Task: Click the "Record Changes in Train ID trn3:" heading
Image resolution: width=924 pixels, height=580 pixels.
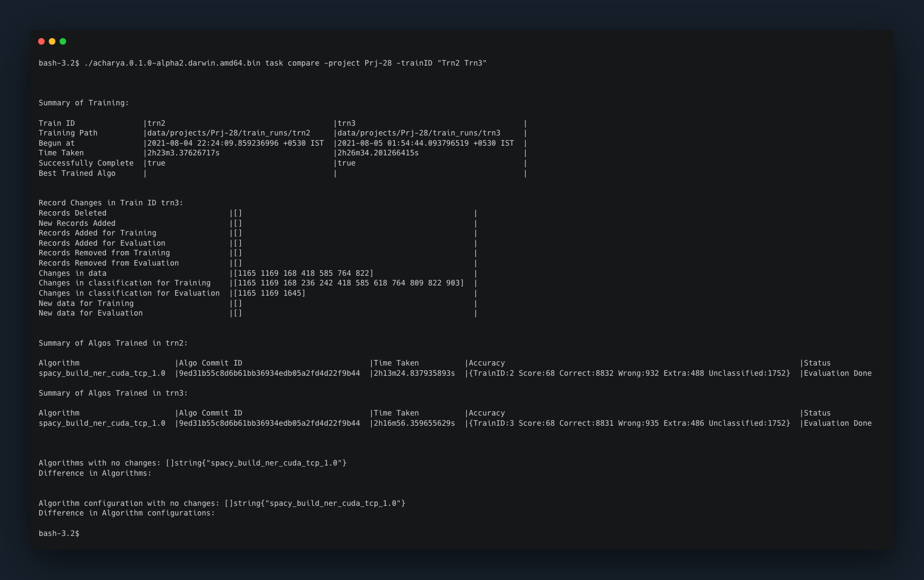Action: point(111,203)
